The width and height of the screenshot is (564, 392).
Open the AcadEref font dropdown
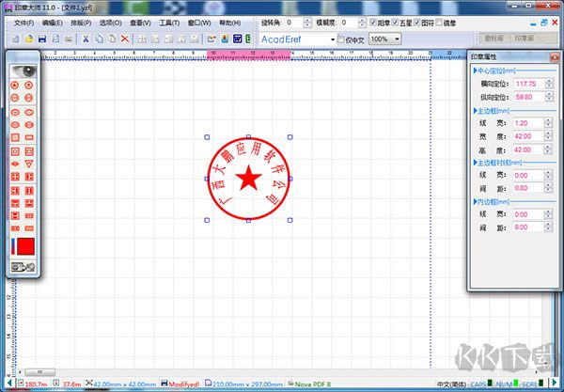click(x=332, y=39)
